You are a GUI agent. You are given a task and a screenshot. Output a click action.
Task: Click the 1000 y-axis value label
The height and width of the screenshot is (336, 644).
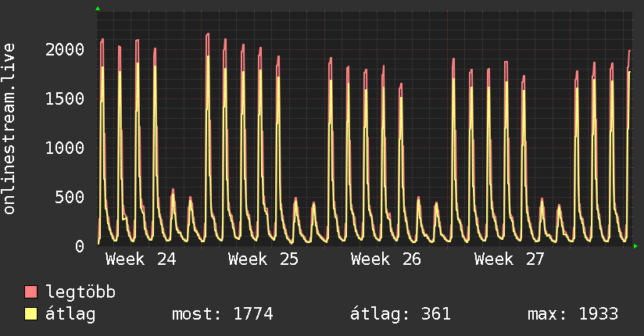point(65,148)
